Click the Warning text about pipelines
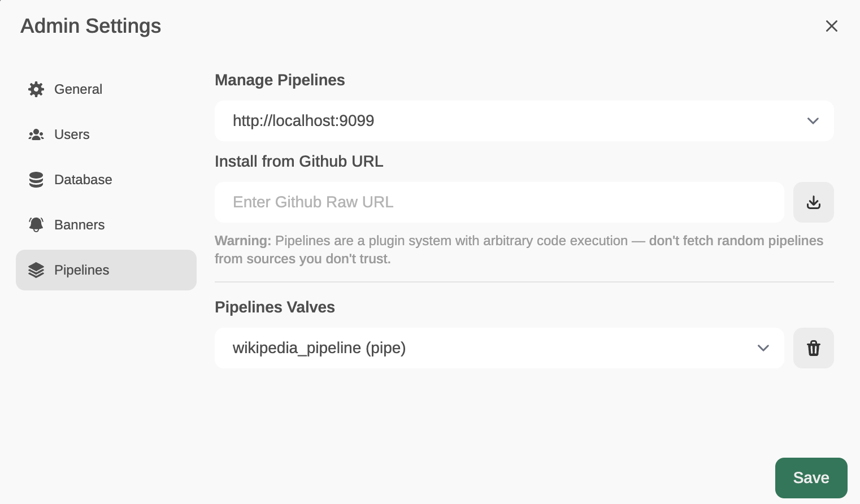860x504 pixels. (519, 250)
